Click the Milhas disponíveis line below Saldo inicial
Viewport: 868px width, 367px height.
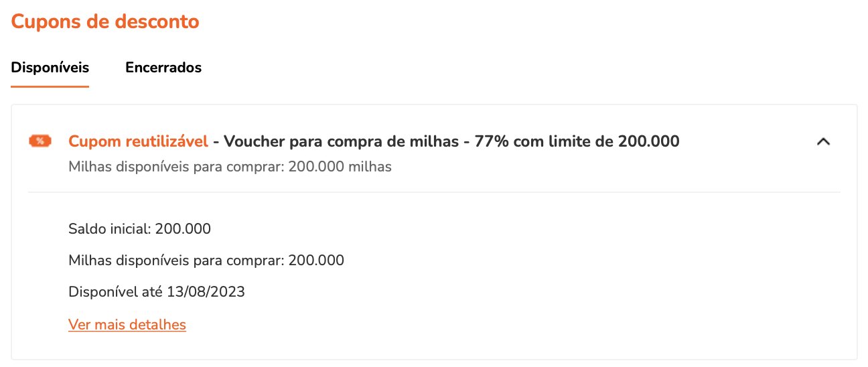(x=206, y=261)
